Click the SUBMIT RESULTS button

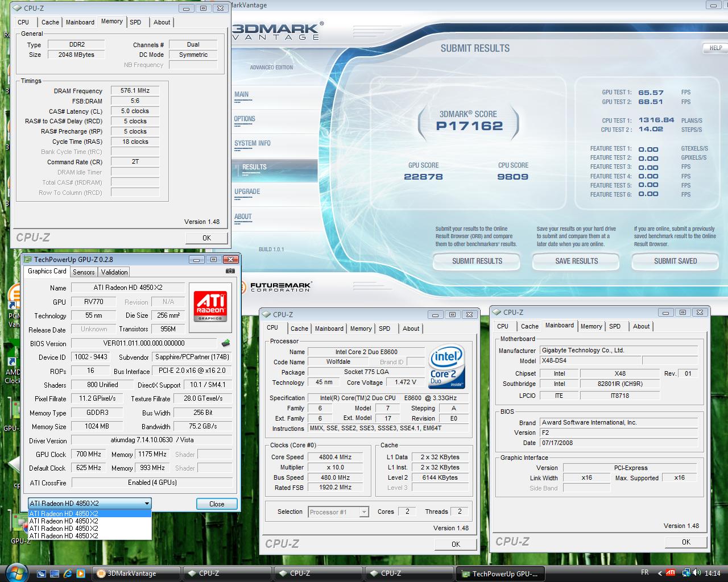tap(477, 261)
